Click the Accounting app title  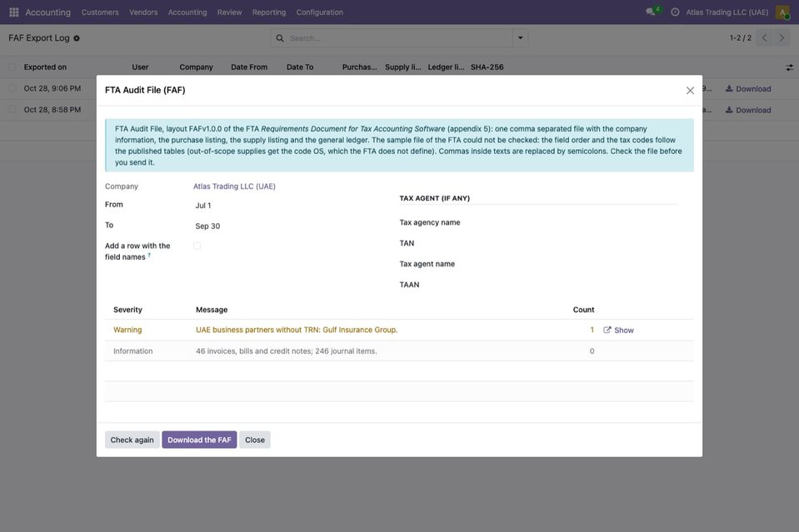click(x=47, y=12)
